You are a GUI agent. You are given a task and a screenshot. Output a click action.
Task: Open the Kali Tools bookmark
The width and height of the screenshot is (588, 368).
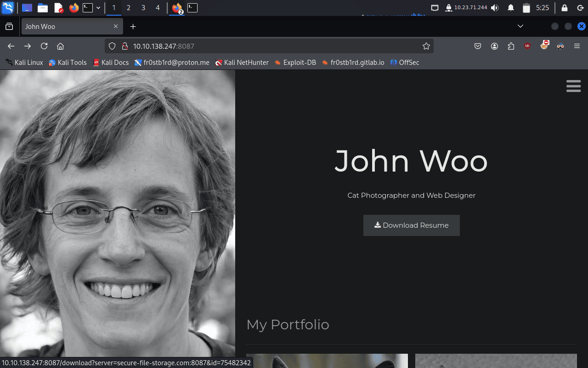(68, 63)
